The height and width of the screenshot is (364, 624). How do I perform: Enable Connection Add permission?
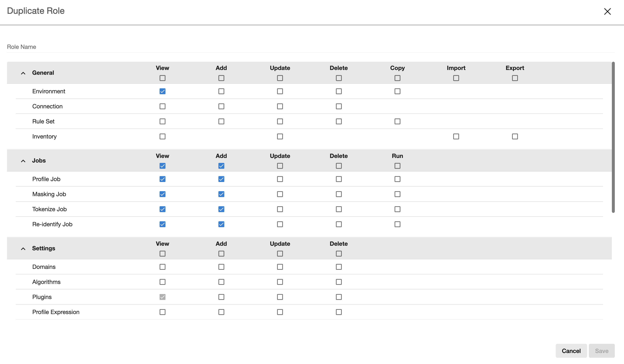click(x=221, y=106)
